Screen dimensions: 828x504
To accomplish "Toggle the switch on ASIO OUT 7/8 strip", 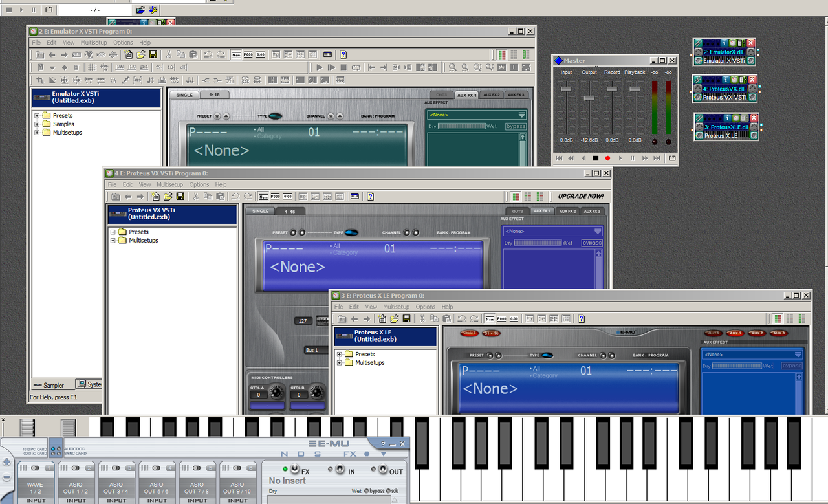I will [x=197, y=468].
